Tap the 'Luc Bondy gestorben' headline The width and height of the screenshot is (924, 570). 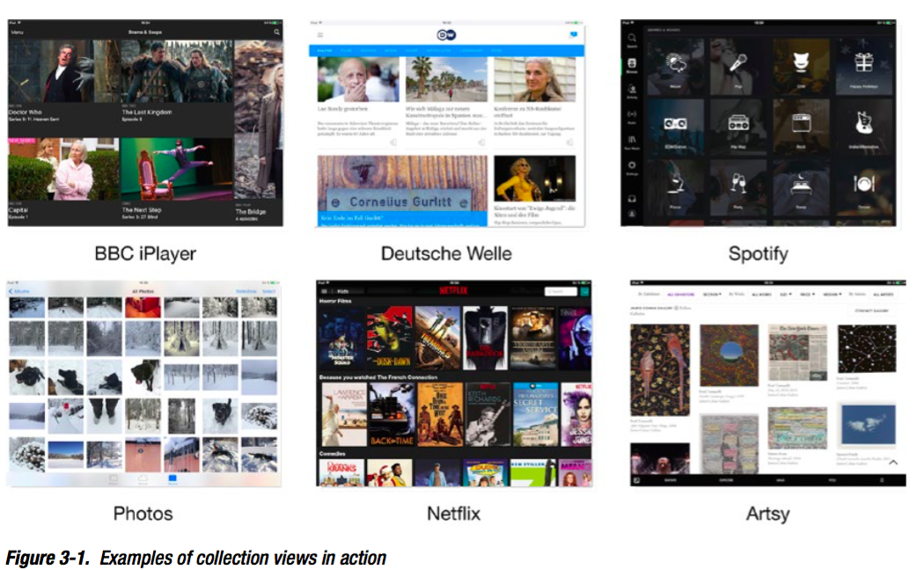coord(342,109)
